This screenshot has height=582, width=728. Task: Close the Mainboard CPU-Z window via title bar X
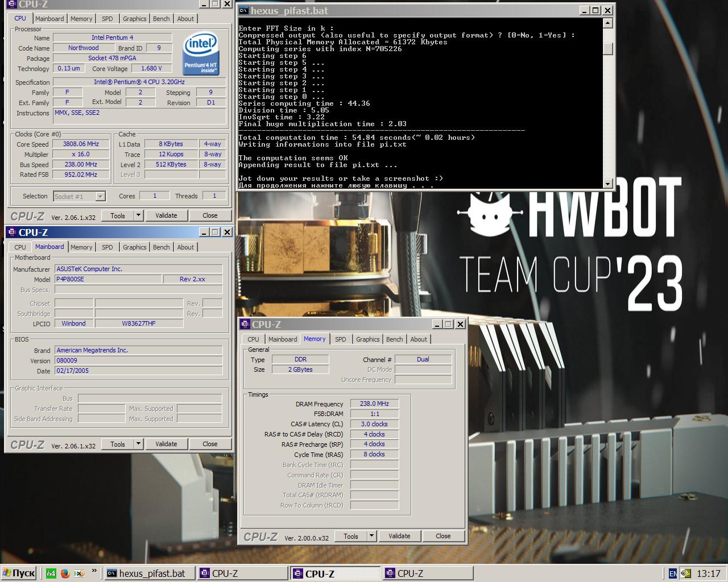(227, 232)
